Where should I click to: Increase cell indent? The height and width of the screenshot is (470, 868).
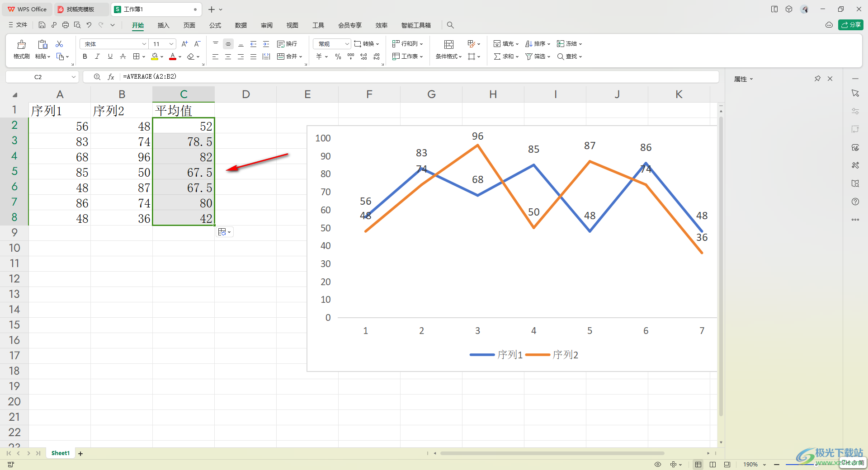tap(266, 44)
